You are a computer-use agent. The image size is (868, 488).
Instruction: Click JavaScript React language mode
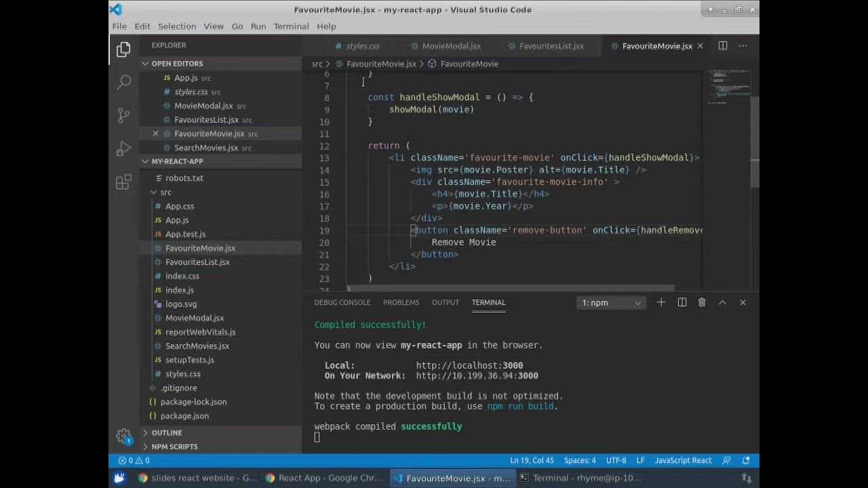click(x=683, y=460)
